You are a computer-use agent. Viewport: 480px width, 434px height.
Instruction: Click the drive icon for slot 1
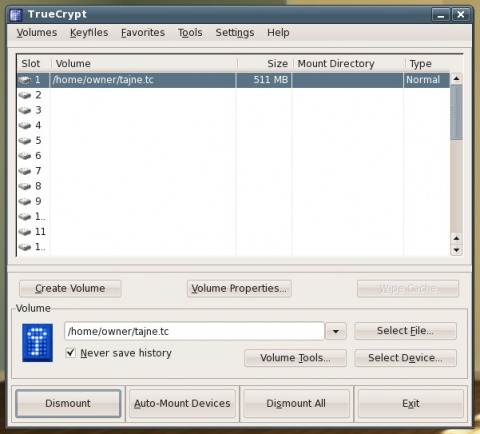pos(25,80)
